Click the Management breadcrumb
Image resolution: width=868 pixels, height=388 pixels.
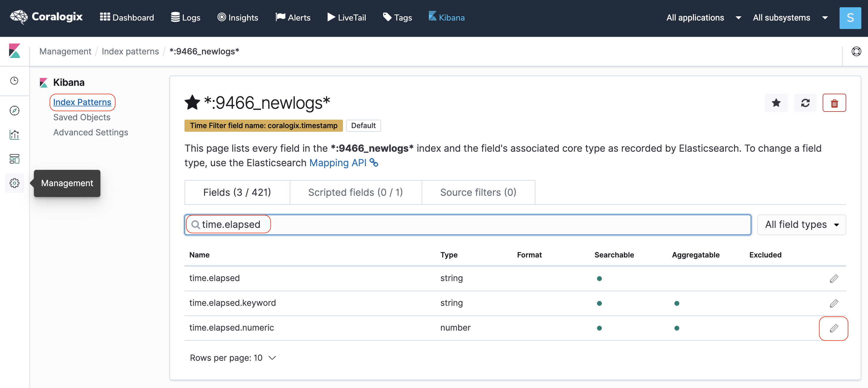[x=65, y=51]
